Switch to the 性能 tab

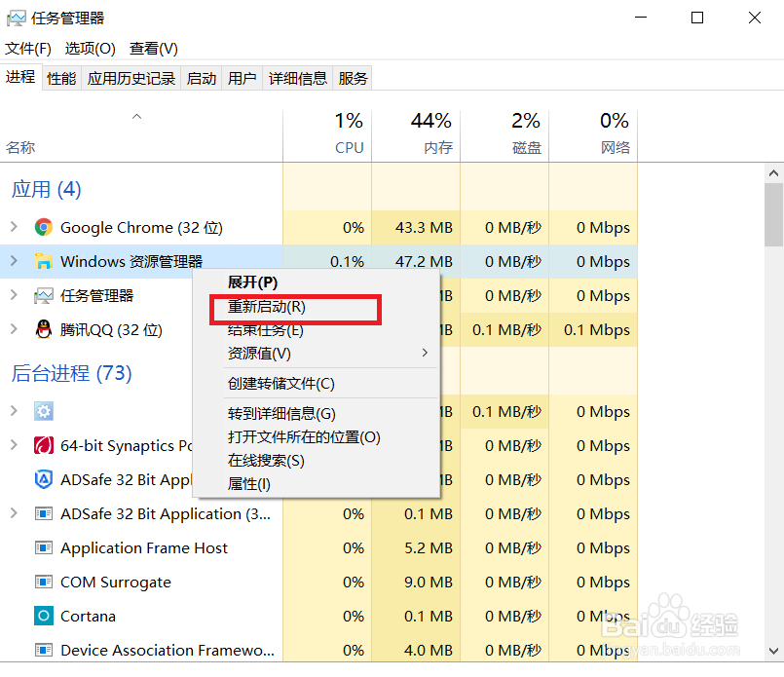tap(61, 78)
